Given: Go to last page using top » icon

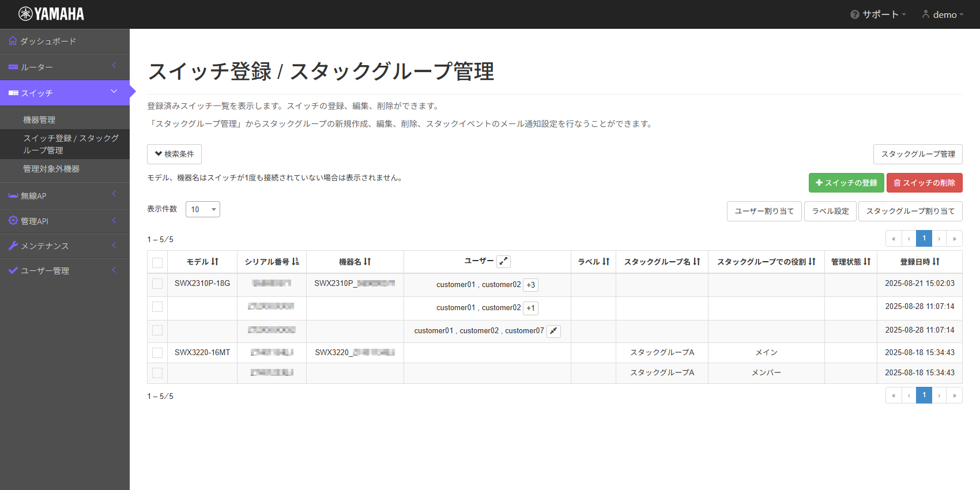Looking at the screenshot, I should tap(954, 239).
